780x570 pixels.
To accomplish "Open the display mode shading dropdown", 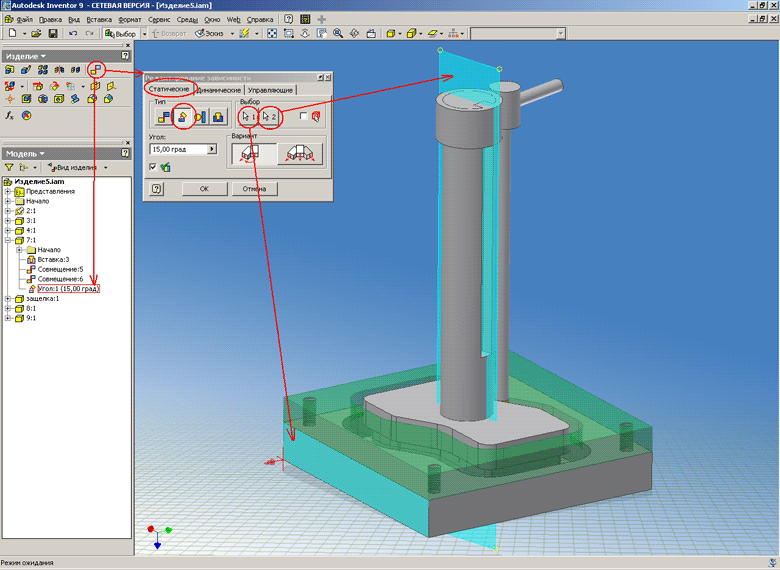I will click(400, 33).
